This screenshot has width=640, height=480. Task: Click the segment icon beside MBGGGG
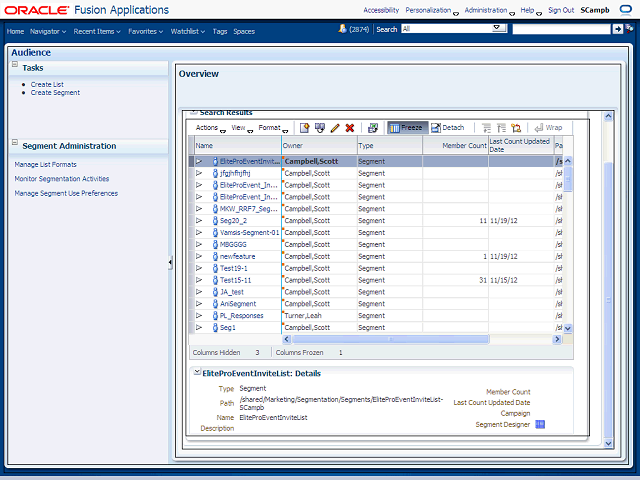pyautogui.click(x=215, y=244)
